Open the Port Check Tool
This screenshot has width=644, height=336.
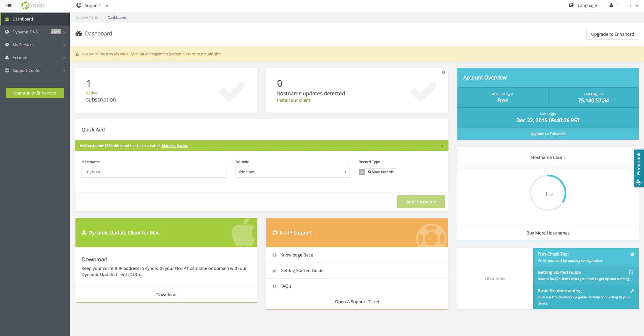point(586,257)
